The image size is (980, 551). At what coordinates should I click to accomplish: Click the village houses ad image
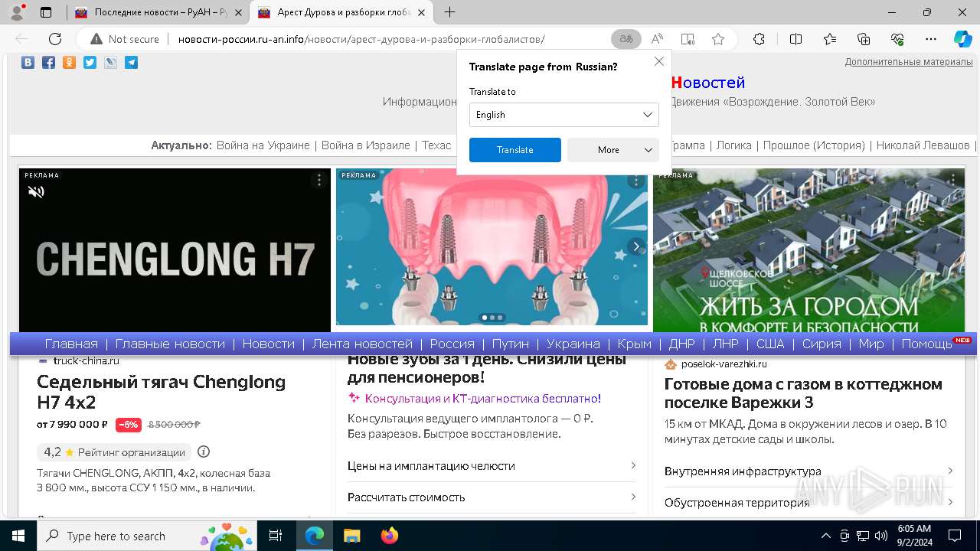tap(808, 250)
